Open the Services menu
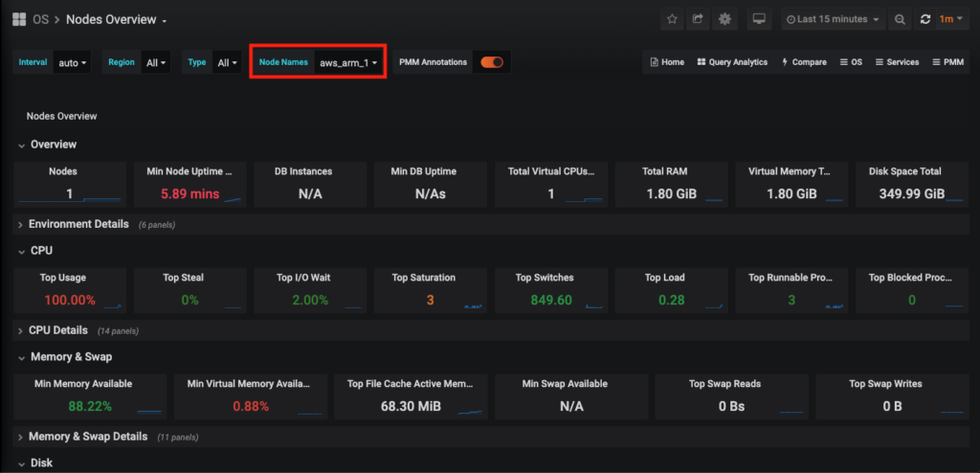 point(897,62)
